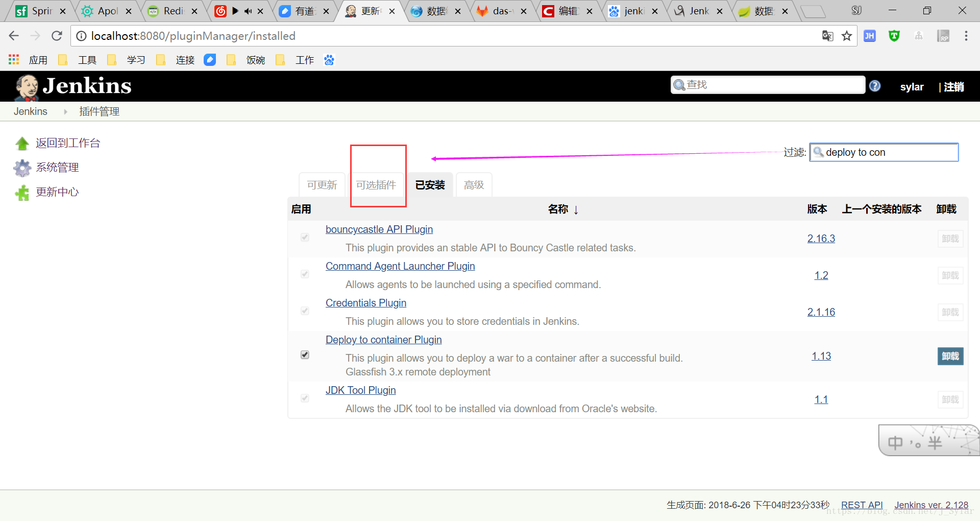Mute the audio-playing browser tab
Image resolution: width=980 pixels, height=521 pixels.
coord(248,11)
